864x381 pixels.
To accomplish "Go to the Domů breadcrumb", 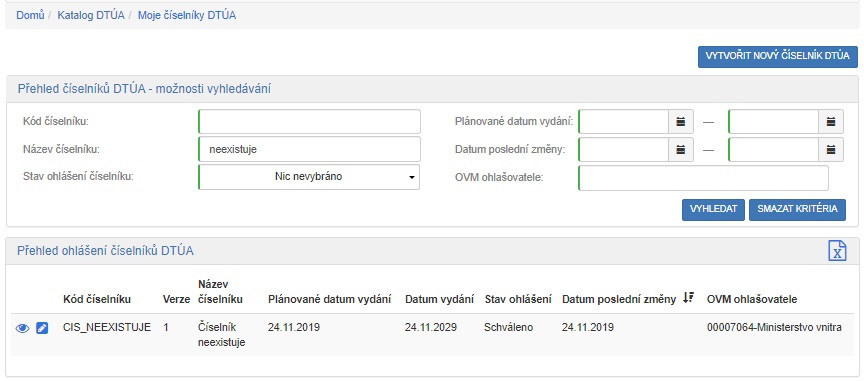I will [30, 15].
